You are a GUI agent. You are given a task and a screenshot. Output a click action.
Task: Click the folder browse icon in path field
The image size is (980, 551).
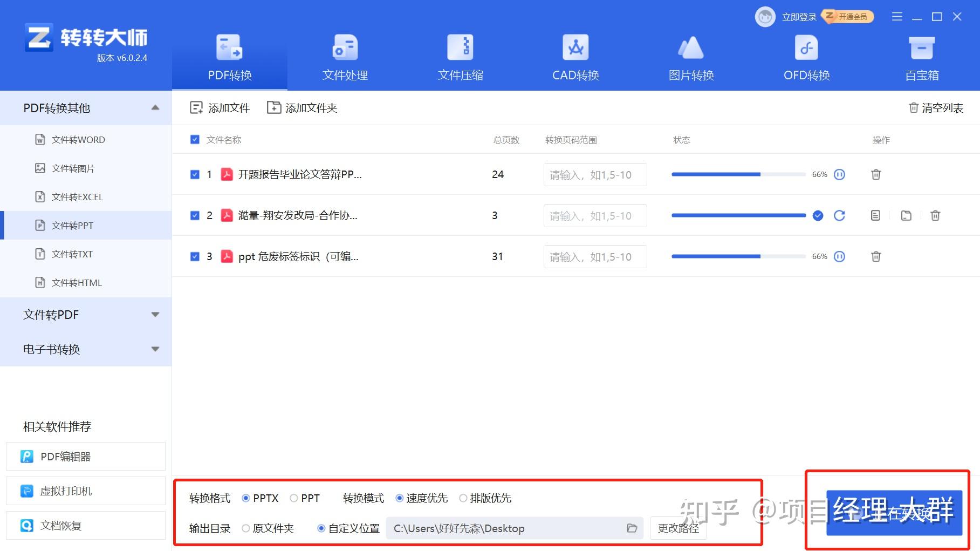point(632,528)
